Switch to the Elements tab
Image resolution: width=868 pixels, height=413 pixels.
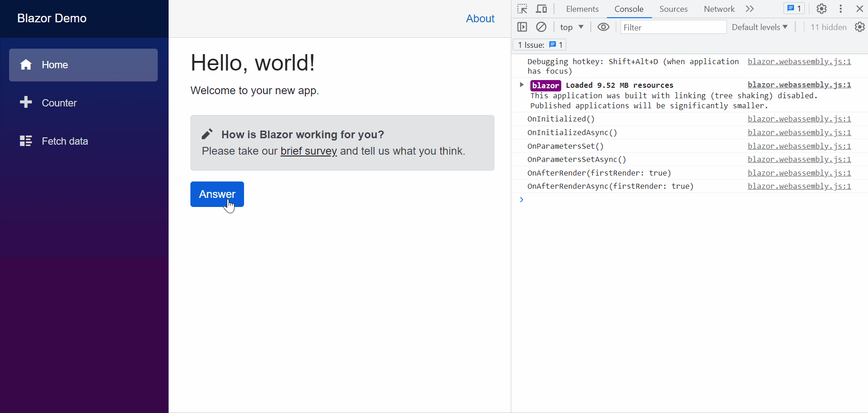tap(582, 9)
